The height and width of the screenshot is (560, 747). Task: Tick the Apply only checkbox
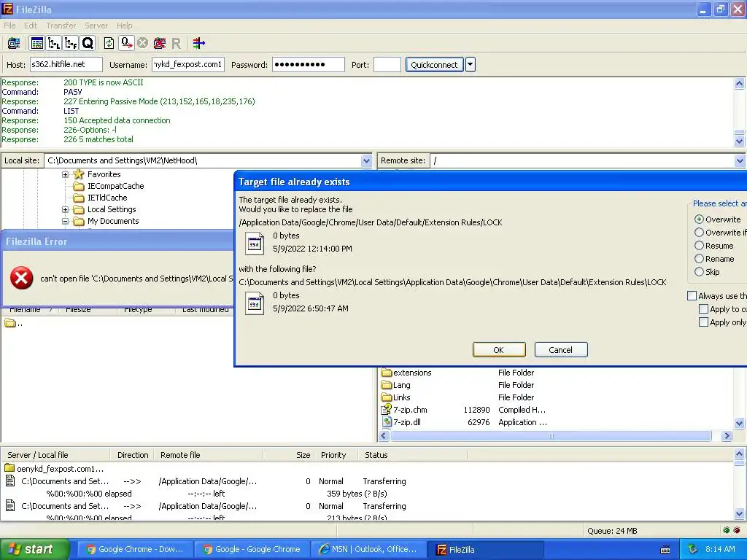tap(703, 322)
